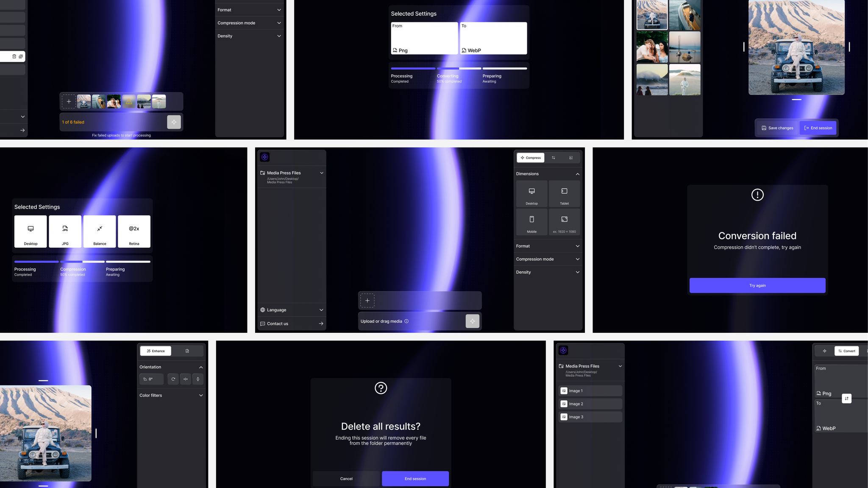The image size is (868, 488).
Task: Toggle the @2x Retina card in Selected Settings
Action: [134, 231]
